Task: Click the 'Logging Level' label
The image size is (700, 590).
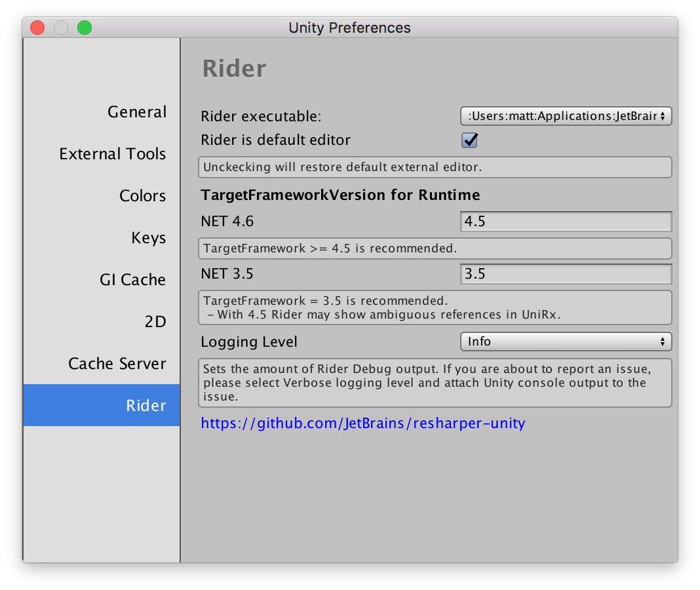Action: pos(248,342)
